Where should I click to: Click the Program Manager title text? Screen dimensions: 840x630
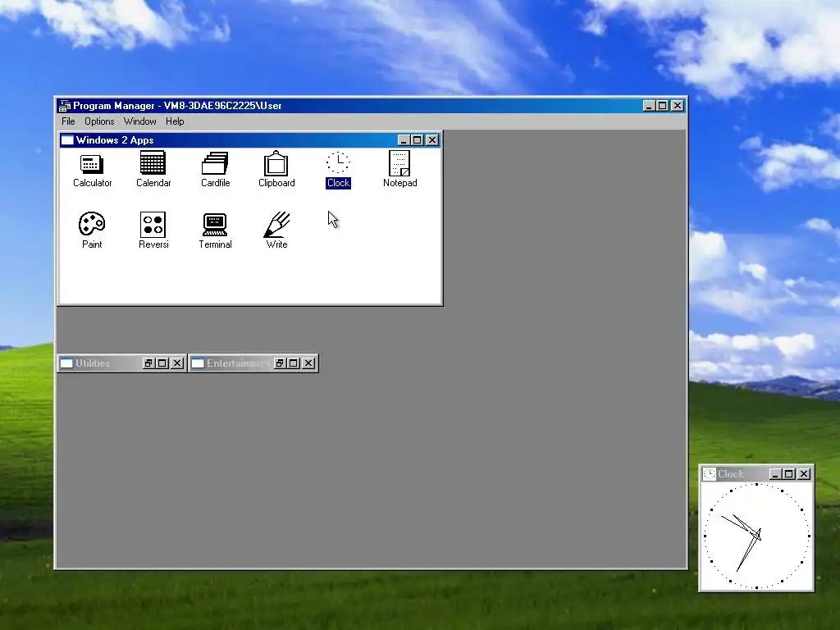pos(177,106)
